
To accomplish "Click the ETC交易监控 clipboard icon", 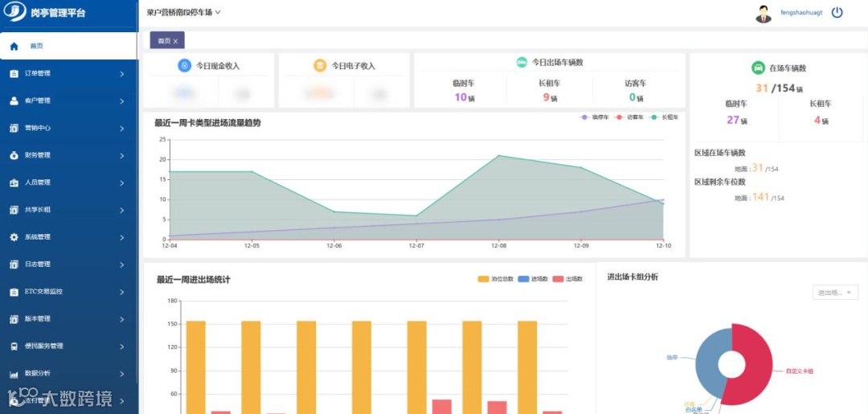I will tap(14, 292).
